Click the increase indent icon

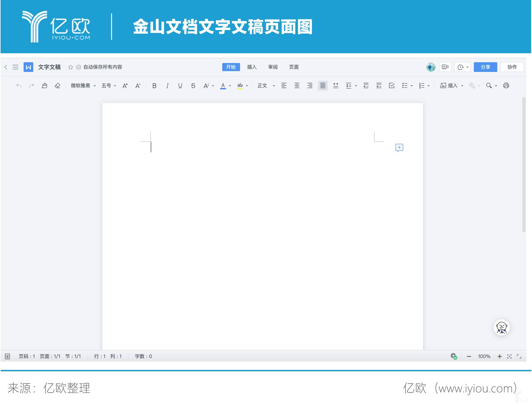[379, 86]
